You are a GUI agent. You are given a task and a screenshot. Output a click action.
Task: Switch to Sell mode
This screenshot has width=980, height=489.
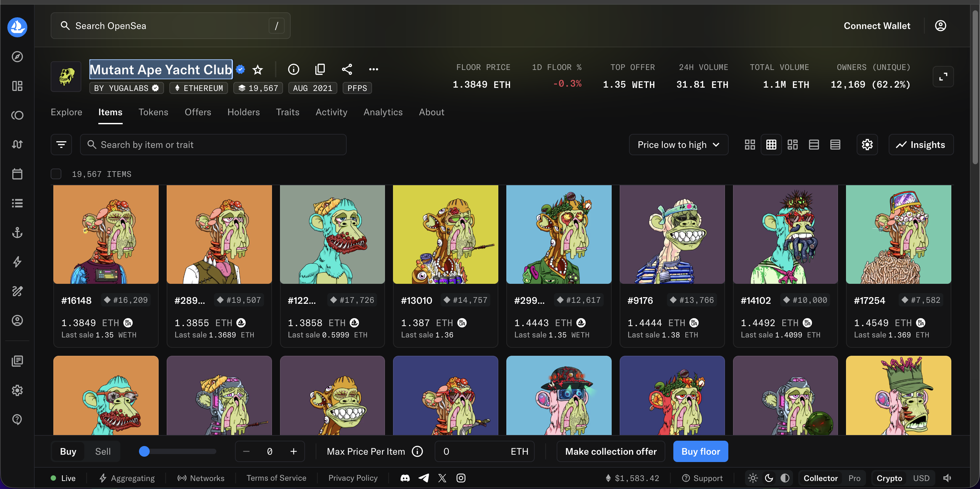[103, 451]
